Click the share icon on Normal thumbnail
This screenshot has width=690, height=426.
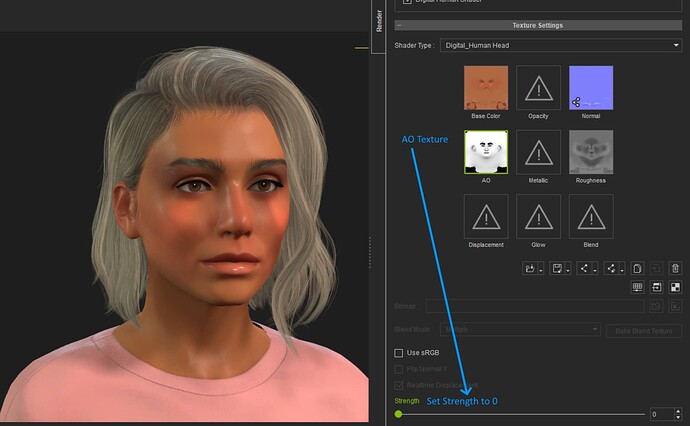576,103
